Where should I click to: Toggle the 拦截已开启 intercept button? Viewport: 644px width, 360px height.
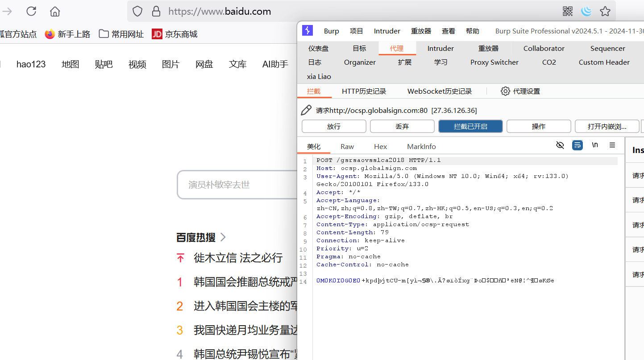point(470,126)
